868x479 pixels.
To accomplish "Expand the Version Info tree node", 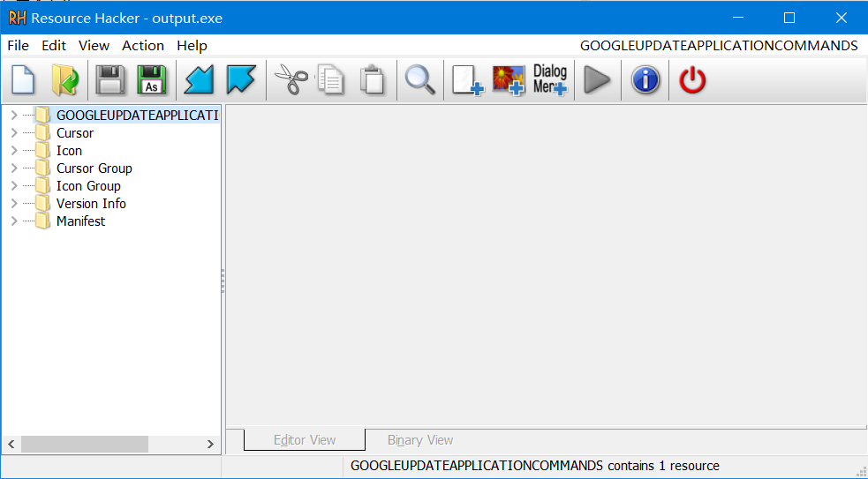I will point(13,204).
